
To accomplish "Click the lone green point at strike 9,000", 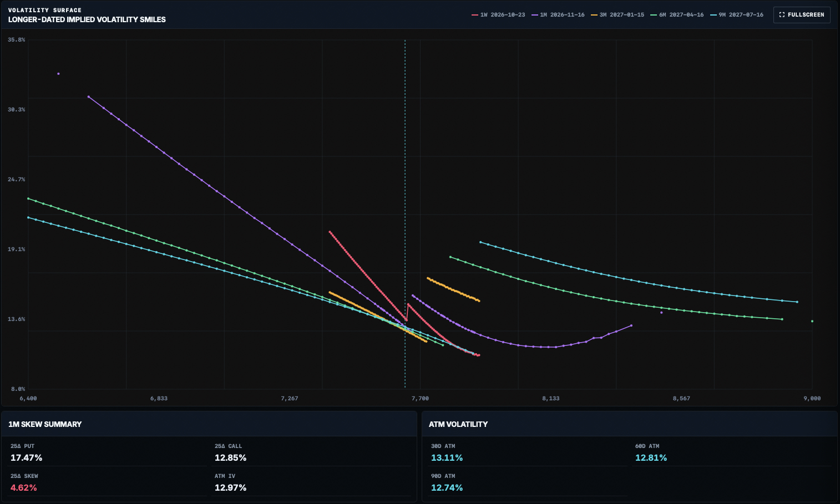I will [x=812, y=321].
